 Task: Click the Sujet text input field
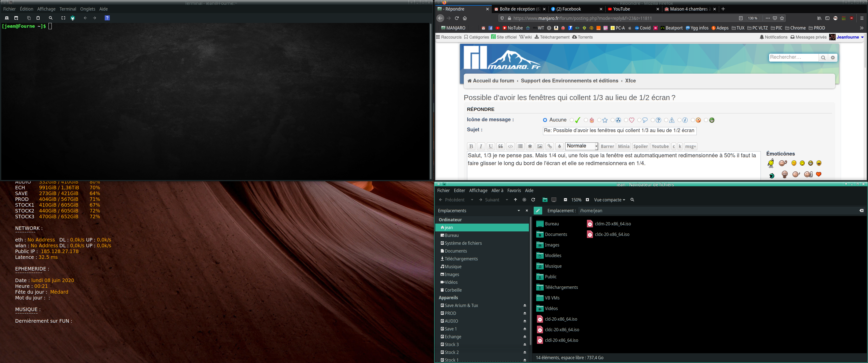tap(619, 131)
